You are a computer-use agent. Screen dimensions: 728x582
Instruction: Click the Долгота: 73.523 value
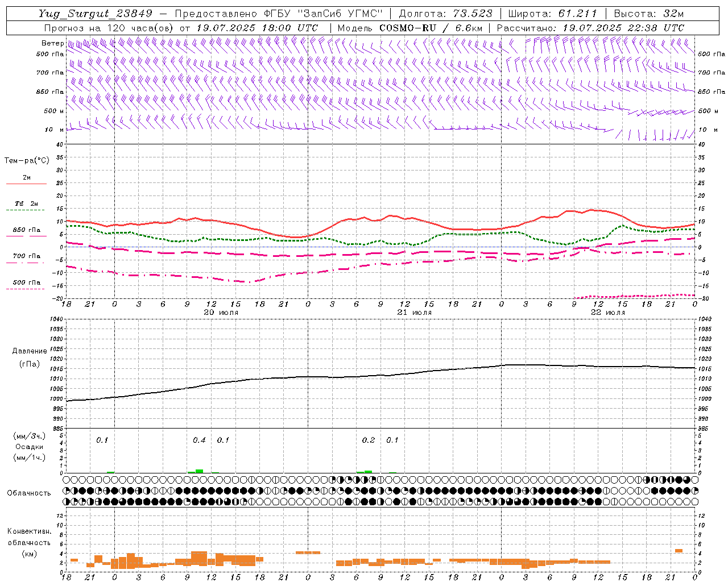pyautogui.click(x=446, y=14)
